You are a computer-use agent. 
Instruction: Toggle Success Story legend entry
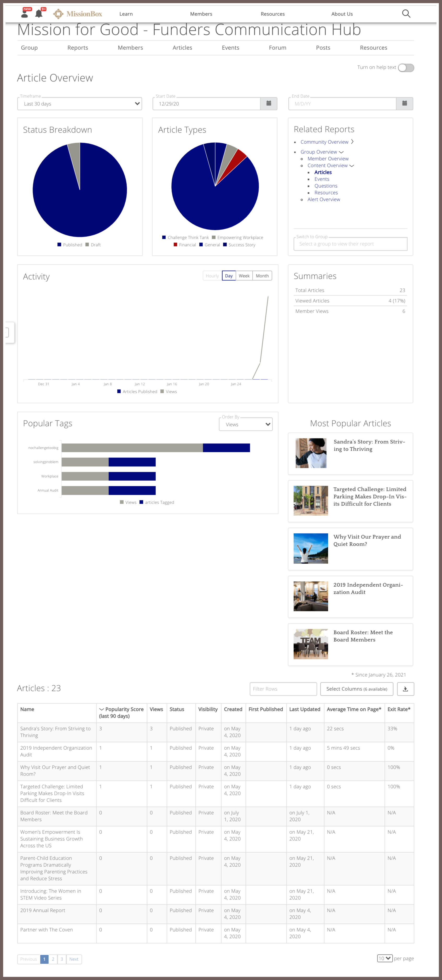(239, 245)
